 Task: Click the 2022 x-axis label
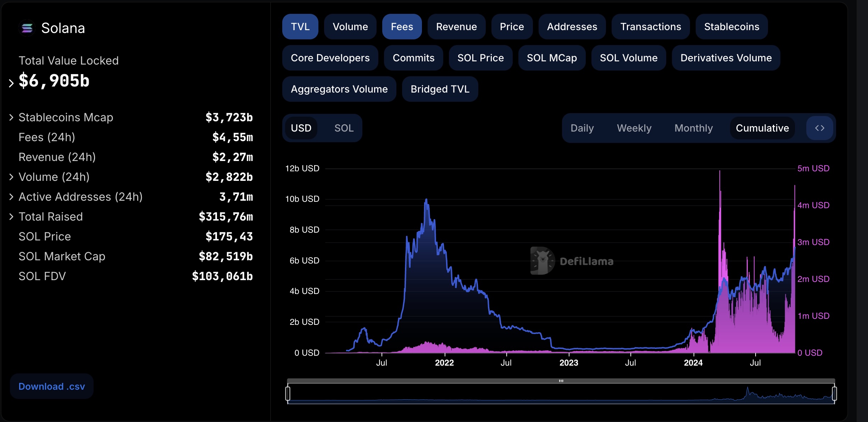coord(444,363)
